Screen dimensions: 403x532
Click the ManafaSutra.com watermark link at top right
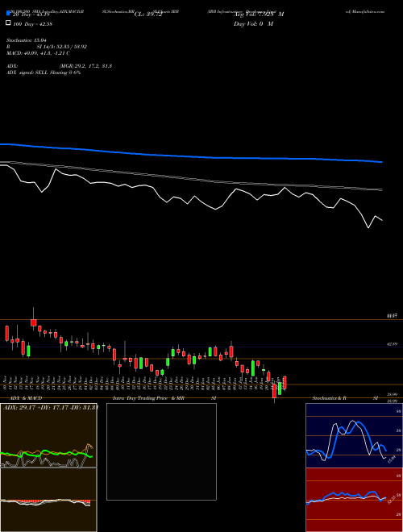[365, 11]
